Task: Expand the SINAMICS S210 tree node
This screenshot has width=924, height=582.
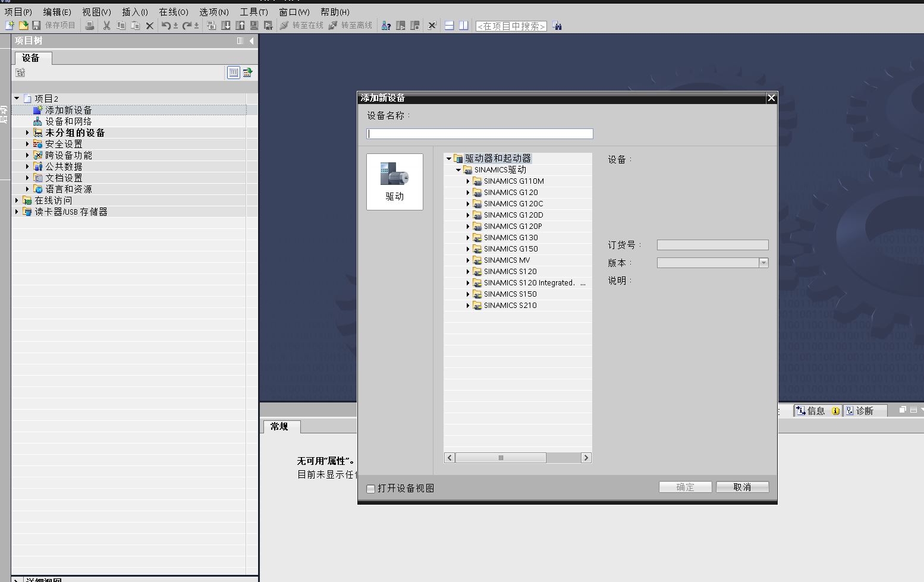Action: click(x=468, y=306)
